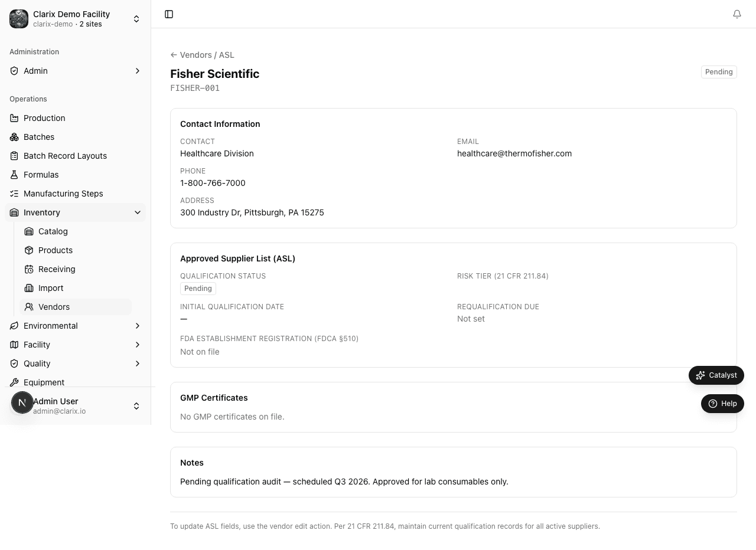This screenshot has width=756, height=550.
Task: Click the Batches icon
Action: click(x=14, y=137)
